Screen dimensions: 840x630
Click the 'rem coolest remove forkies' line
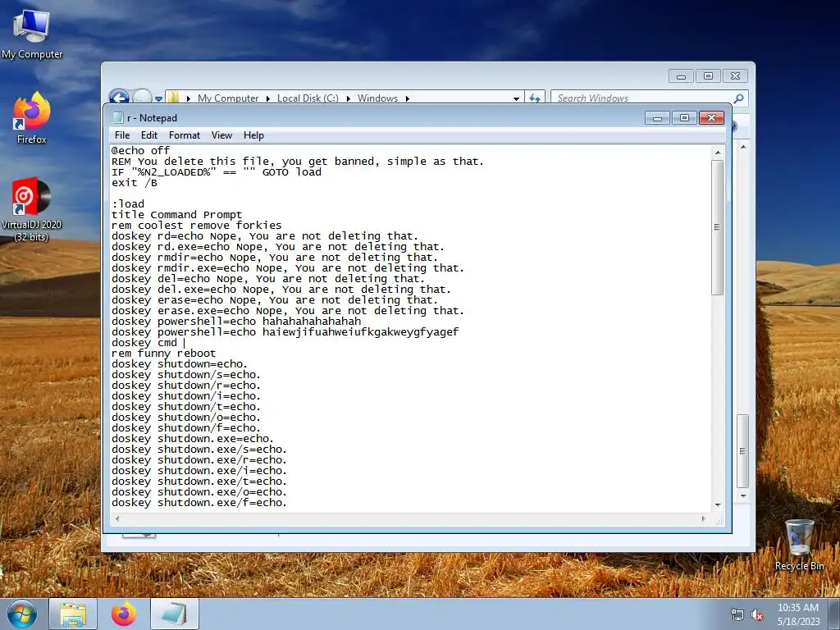coord(197,226)
